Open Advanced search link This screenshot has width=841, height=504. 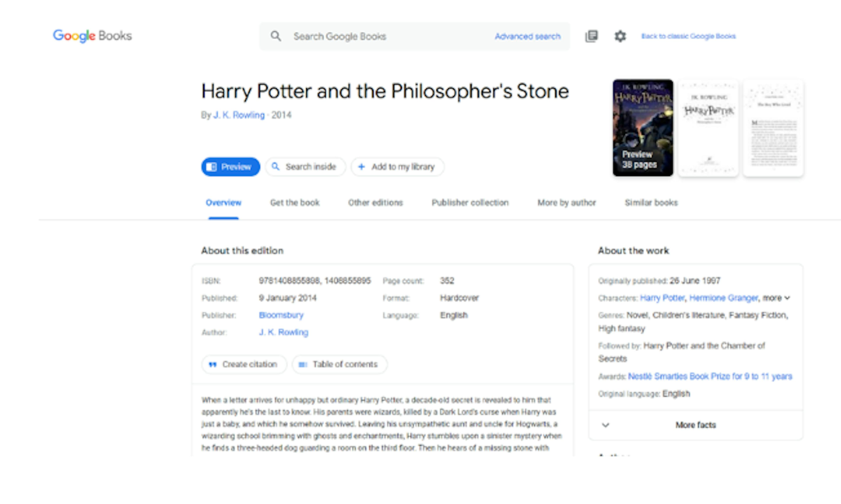(x=527, y=36)
